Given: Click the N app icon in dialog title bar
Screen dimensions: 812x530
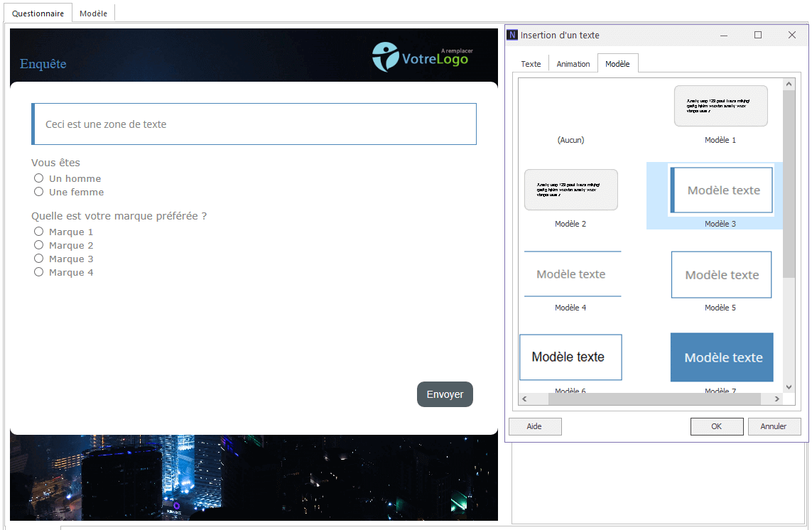Looking at the screenshot, I should pyautogui.click(x=513, y=35).
